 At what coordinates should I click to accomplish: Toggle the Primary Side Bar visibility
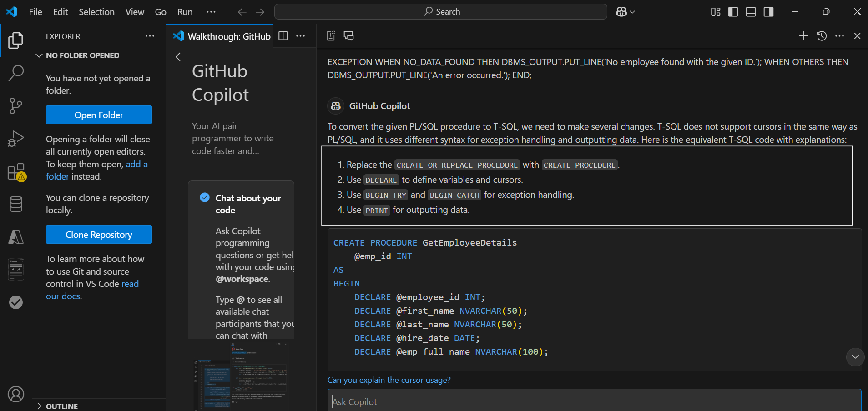[732, 12]
